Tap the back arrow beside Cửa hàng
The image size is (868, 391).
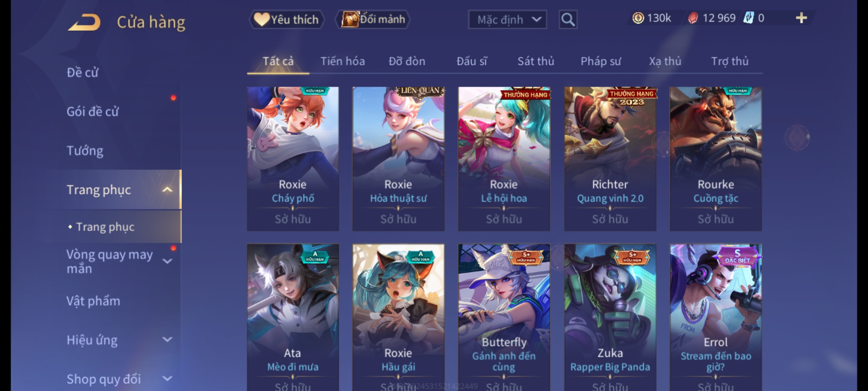pos(84,22)
